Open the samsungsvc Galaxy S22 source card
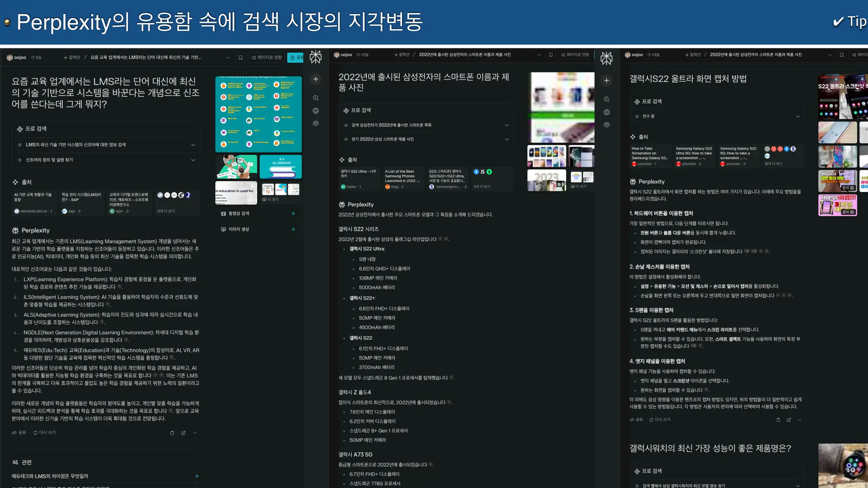868x488 pixels. pyautogui.click(x=448, y=179)
